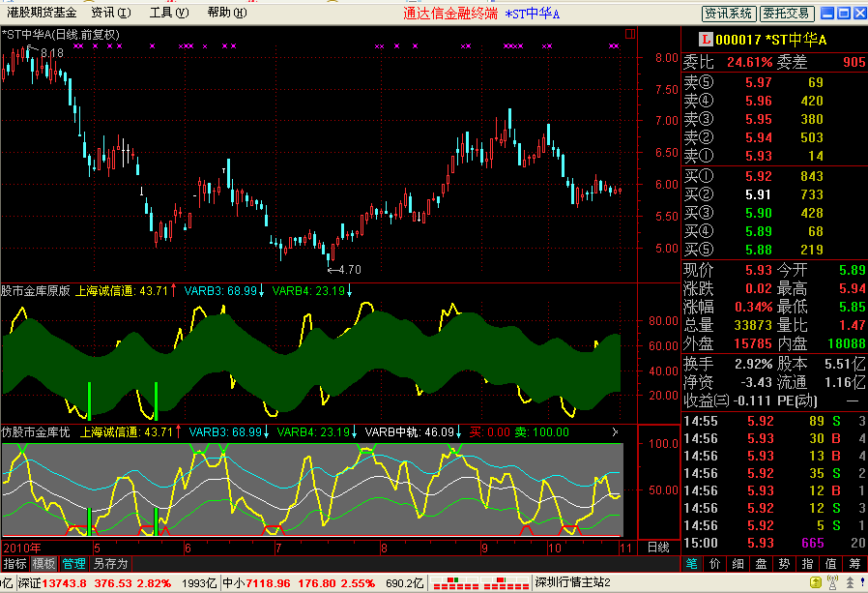
Task: Click the 股市金库原版 indicator name
Action: (x=36, y=290)
